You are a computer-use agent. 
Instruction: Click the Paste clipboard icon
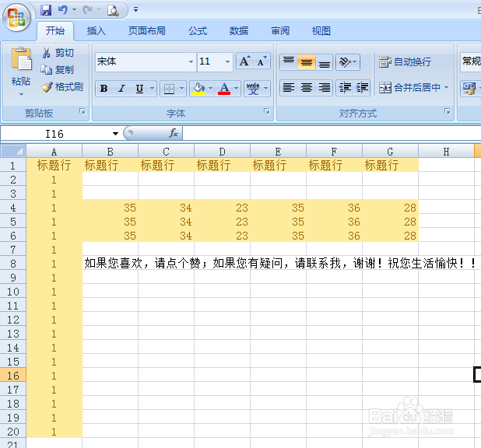pos(21,59)
